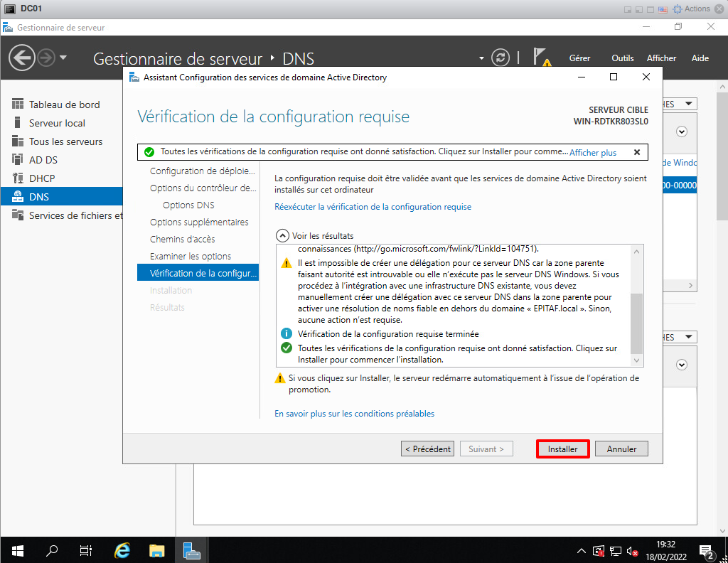The height and width of the screenshot is (563, 728).
Task: Go back with Précédent button
Action: click(427, 449)
